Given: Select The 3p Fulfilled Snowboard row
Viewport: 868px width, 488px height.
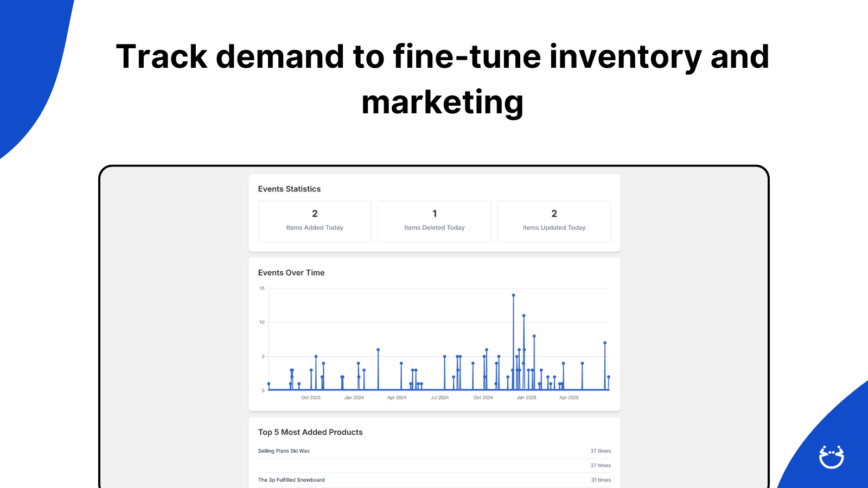Looking at the screenshot, I should [435, 480].
